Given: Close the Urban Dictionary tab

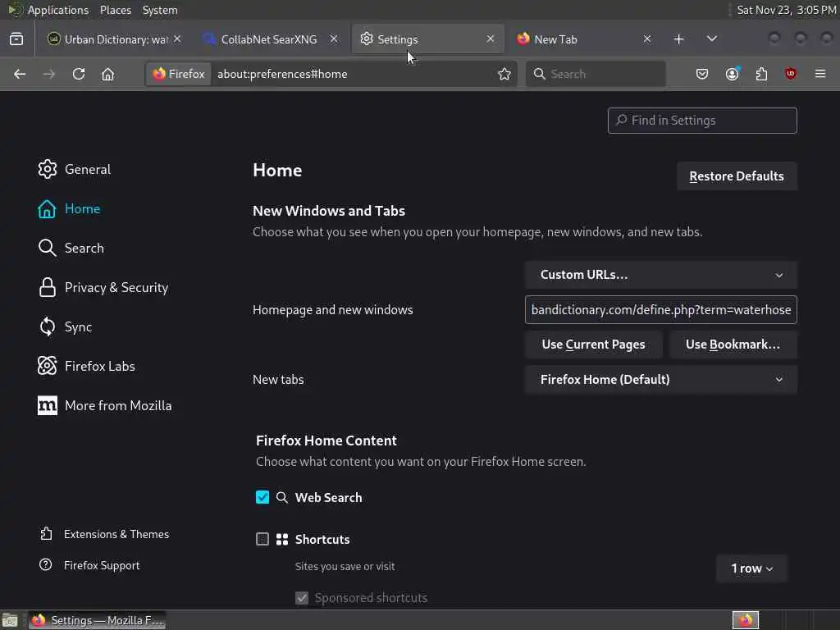Looking at the screenshot, I should click(x=177, y=39).
